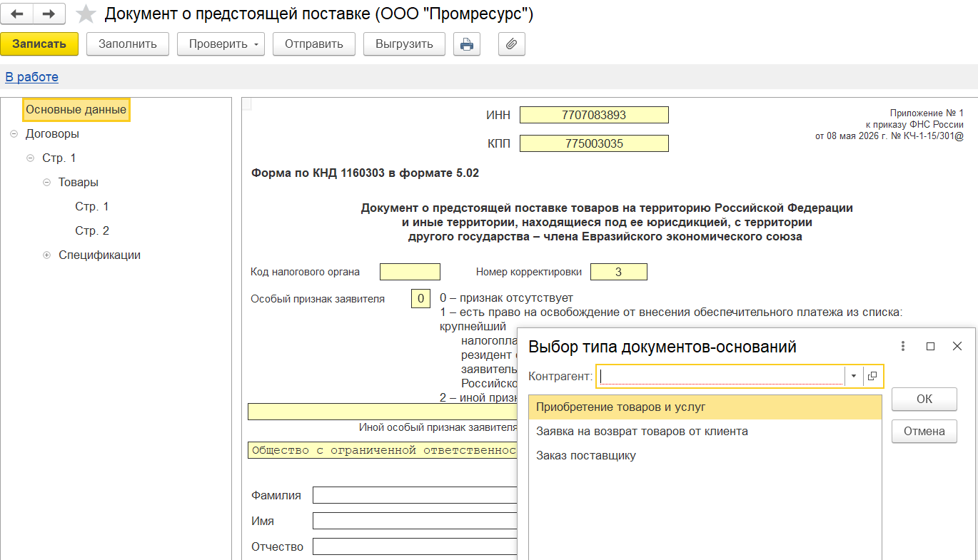
Task: Expand the Спецификации tree node
Action: [46, 255]
